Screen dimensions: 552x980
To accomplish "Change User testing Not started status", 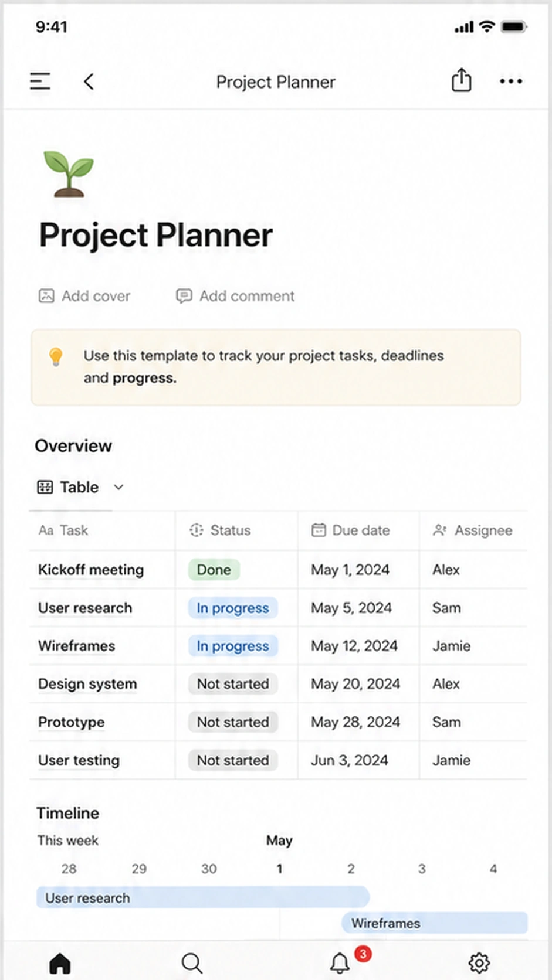I will point(233,760).
